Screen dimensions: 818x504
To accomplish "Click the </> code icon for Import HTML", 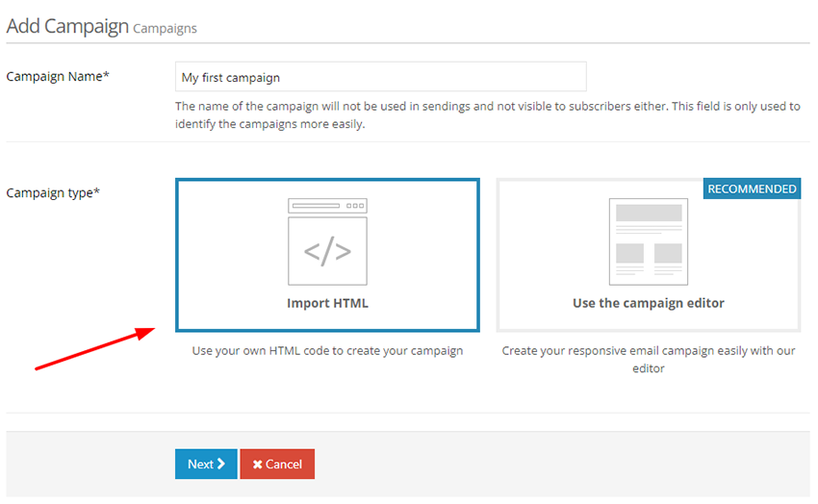I will click(327, 251).
